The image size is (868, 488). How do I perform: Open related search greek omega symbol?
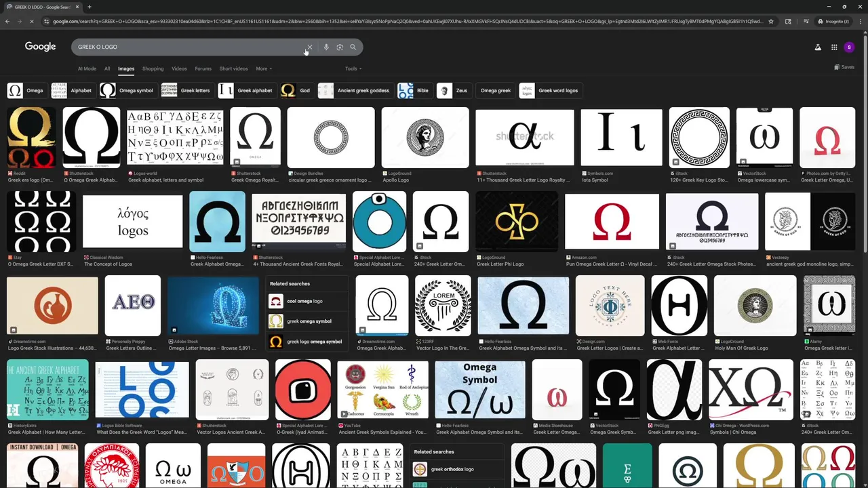[x=307, y=321]
